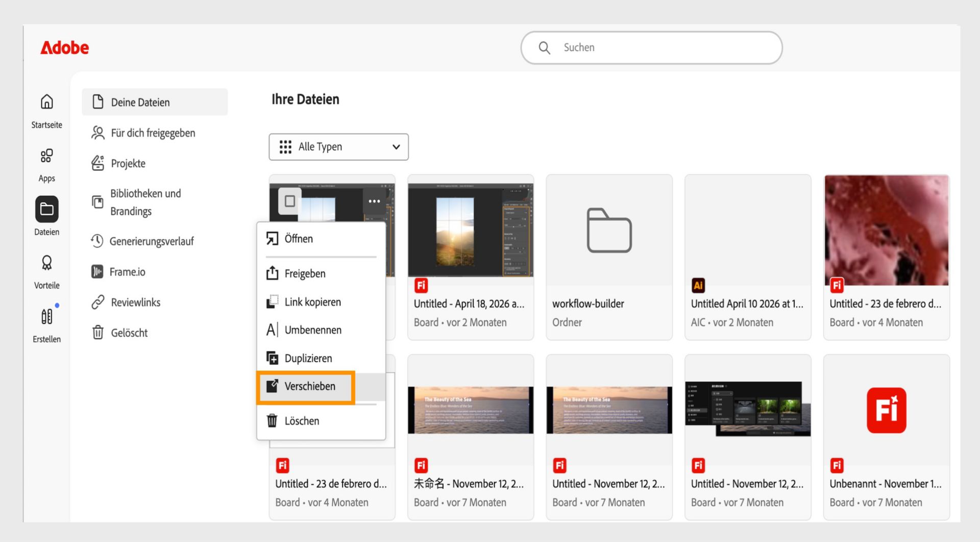Open the workflow-builder folder
This screenshot has height=542, width=980.
tap(609, 257)
